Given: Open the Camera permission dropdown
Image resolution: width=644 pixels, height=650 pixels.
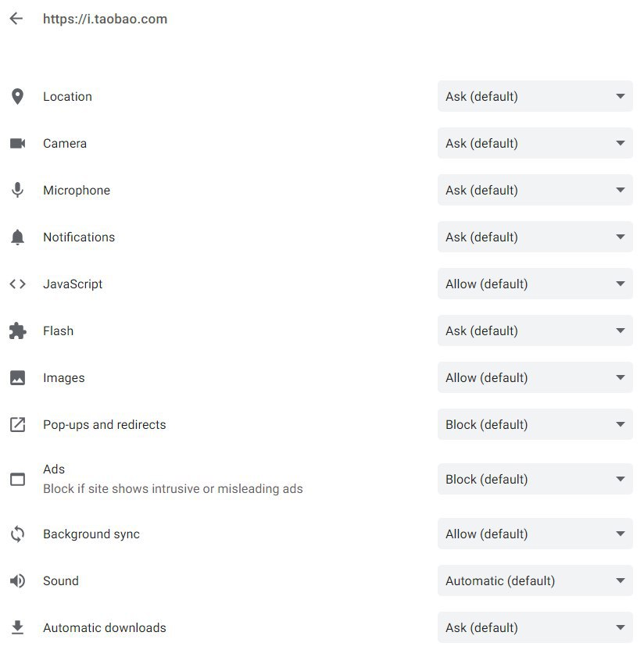Looking at the screenshot, I should (535, 144).
